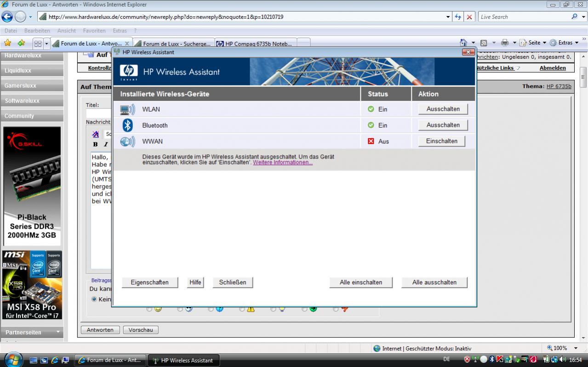588x367 pixels.
Task: Select the 'Kein' post icon radio
Action: tap(94, 299)
